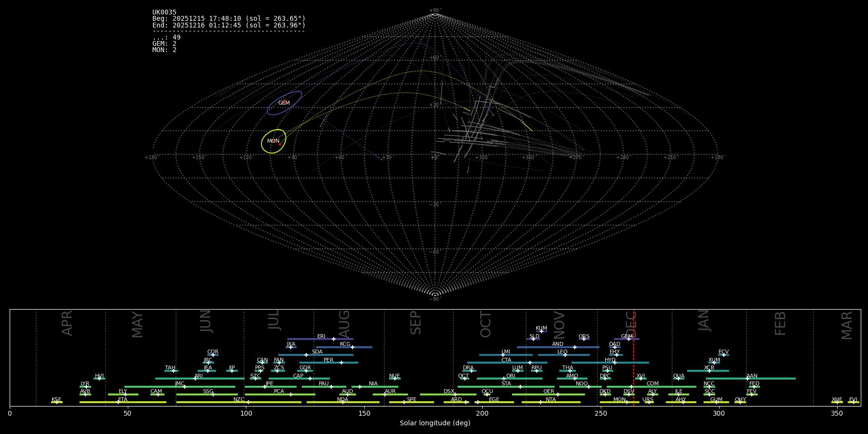This screenshot has width=868, height=434.
Task: Click the LYR shower peak marker
Action: [x=86, y=387]
